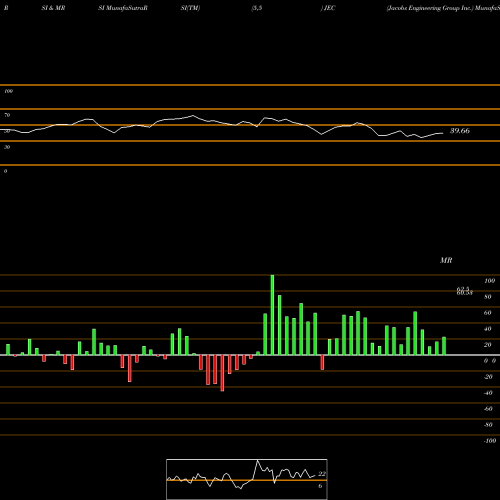This screenshot has height=500, width=500.
Task: Open the mini line chart thumbnail at bottom
Action: click(247, 479)
